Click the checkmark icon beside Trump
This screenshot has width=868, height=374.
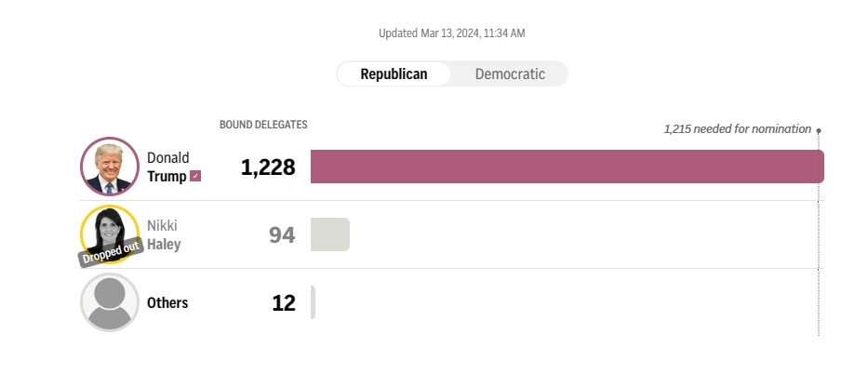click(195, 176)
